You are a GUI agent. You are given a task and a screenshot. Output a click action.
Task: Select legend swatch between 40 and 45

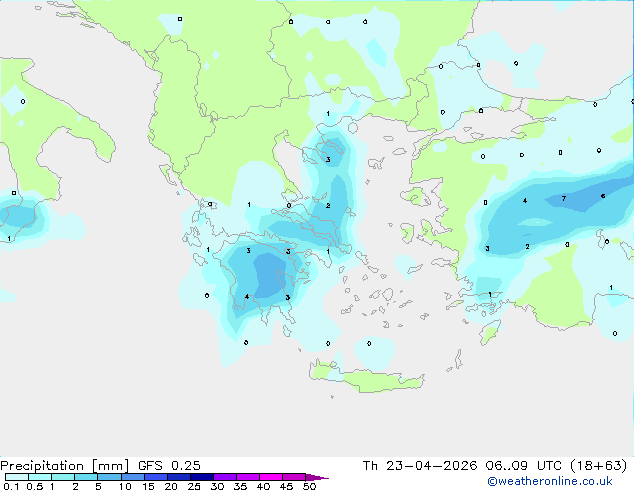click(271, 477)
